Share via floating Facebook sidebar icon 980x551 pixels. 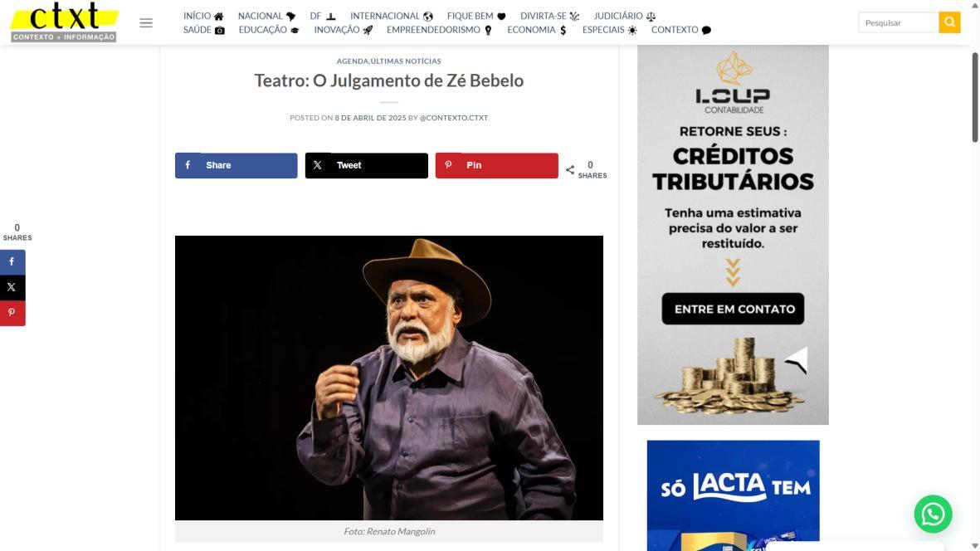(x=12, y=261)
